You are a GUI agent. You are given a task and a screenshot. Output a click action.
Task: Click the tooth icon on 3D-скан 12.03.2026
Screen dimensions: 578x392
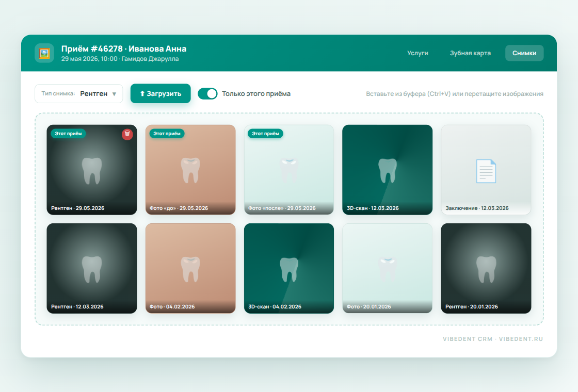click(x=388, y=171)
